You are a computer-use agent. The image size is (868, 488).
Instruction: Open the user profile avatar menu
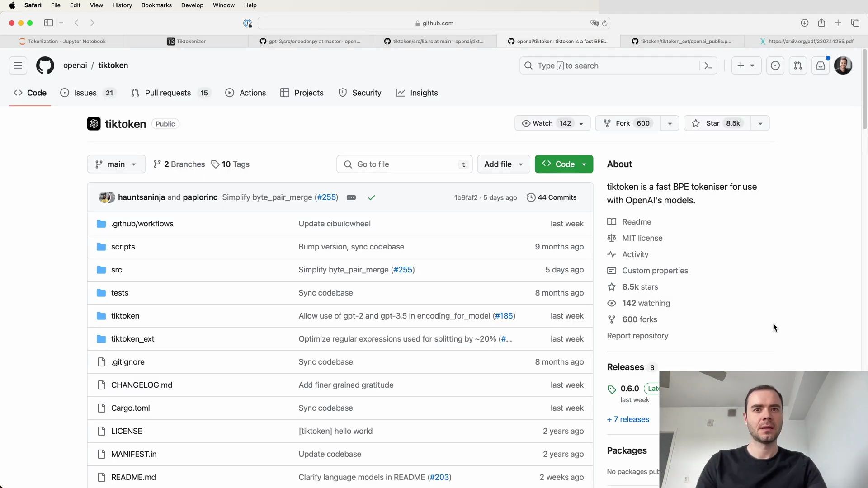[x=843, y=66]
